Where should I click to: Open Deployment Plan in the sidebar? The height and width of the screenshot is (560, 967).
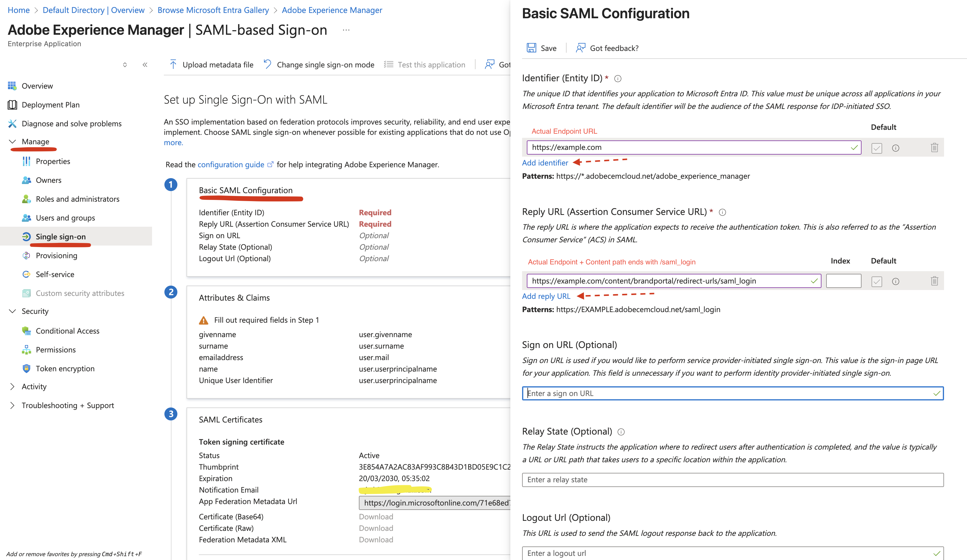pos(51,105)
